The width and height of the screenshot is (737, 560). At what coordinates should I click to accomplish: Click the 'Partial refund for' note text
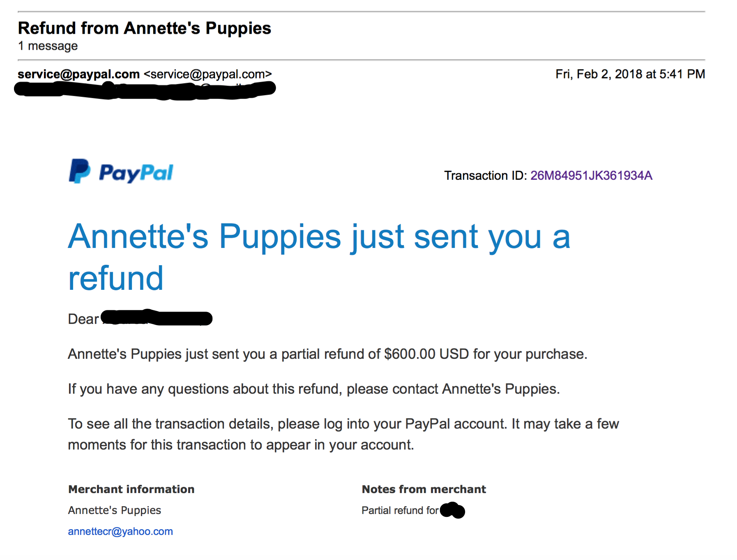click(x=400, y=510)
